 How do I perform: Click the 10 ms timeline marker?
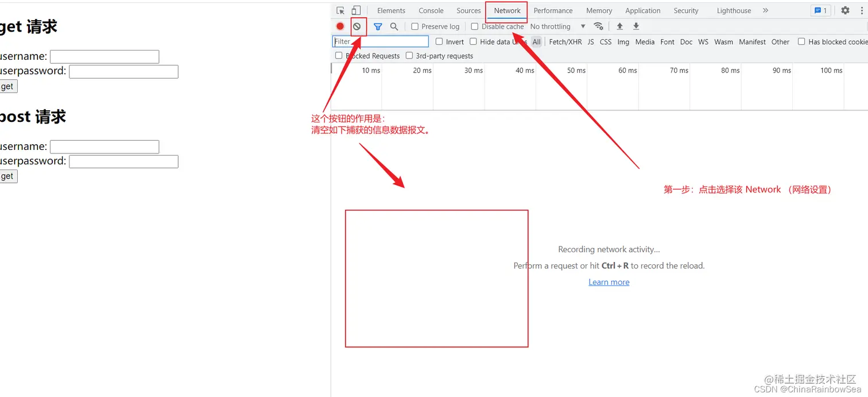(x=371, y=71)
